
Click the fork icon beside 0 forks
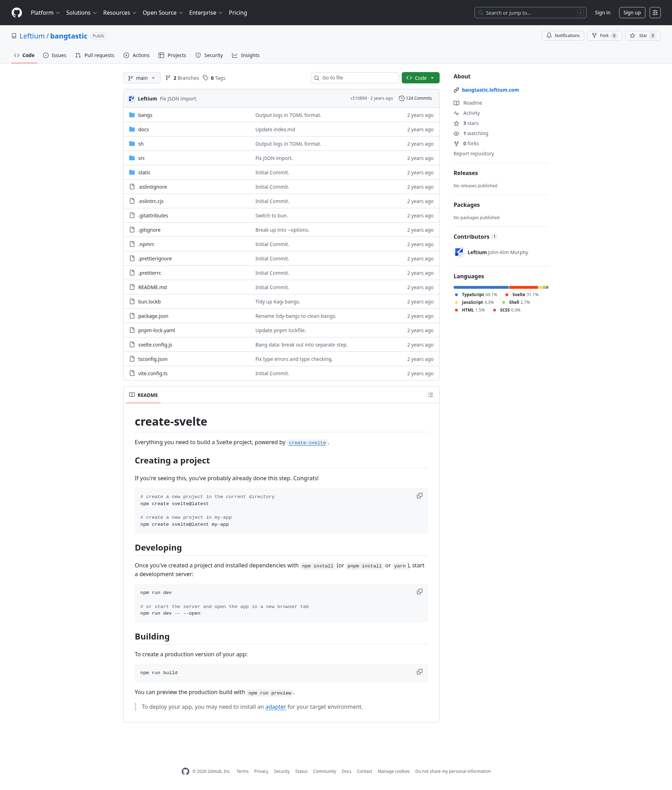pos(456,144)
